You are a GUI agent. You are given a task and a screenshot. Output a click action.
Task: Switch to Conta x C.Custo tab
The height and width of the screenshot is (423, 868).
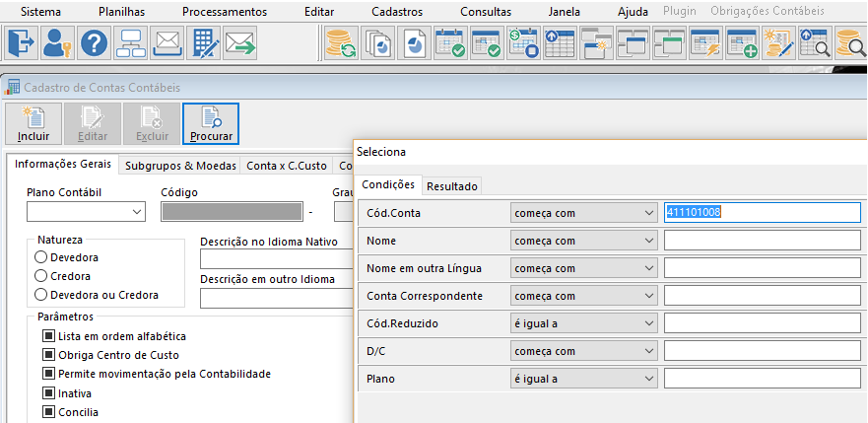[x=287, y=166]
